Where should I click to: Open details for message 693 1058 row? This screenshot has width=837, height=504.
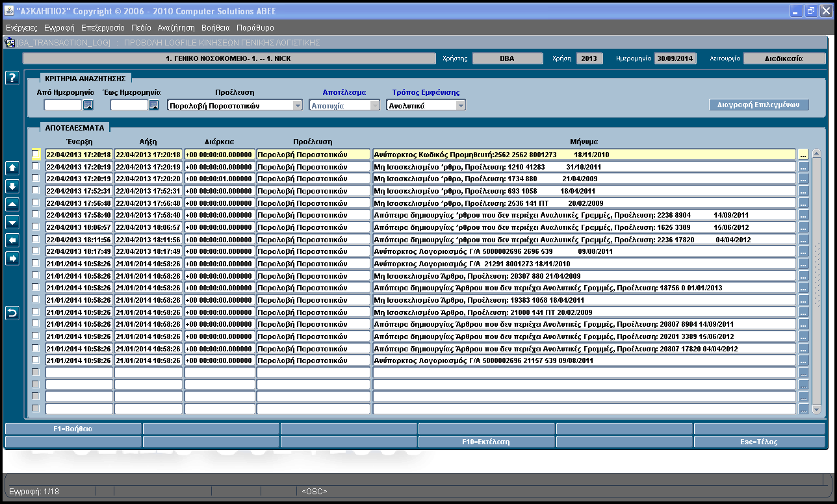(x=803, y=191)
